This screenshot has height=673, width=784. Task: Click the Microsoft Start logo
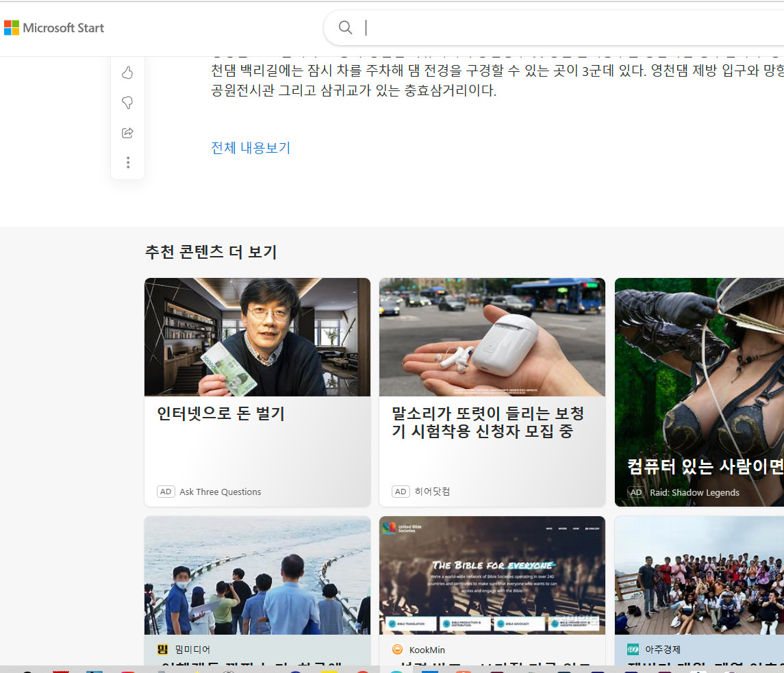[x=54, y=28]
